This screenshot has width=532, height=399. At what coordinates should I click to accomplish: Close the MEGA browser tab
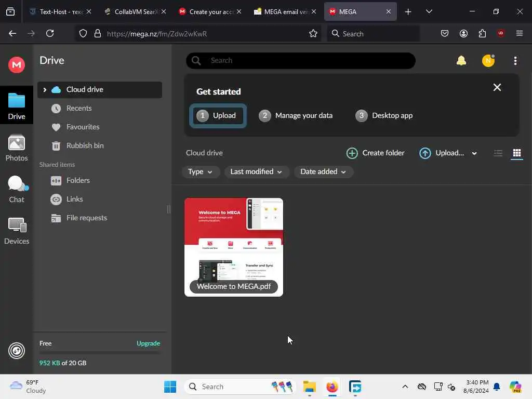[388, 11]
